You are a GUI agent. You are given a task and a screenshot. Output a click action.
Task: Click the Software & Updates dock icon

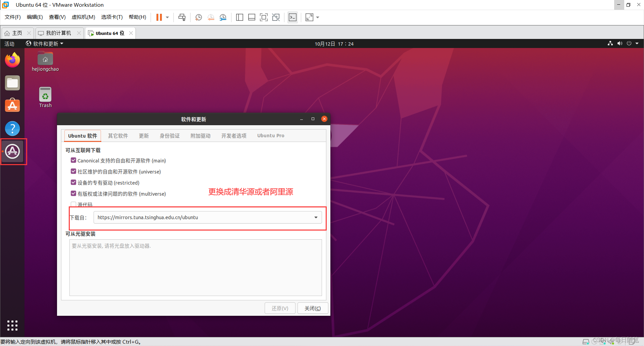12,151
